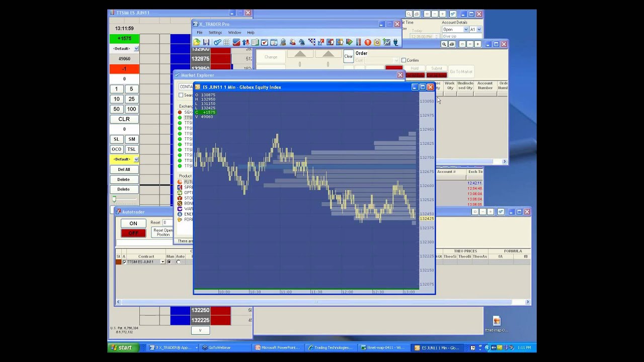Click the yellow document Q icon in toolbar
This screenshot has width=644, height=362.
377,42
